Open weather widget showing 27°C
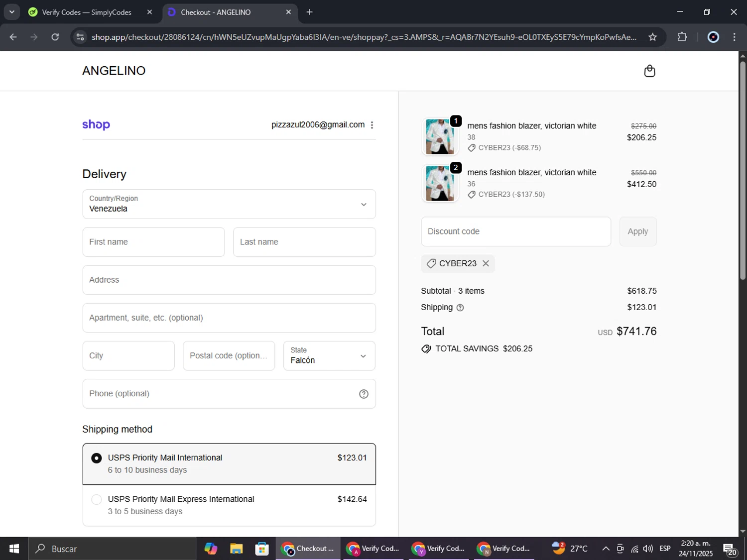 (x=570, y=549)
